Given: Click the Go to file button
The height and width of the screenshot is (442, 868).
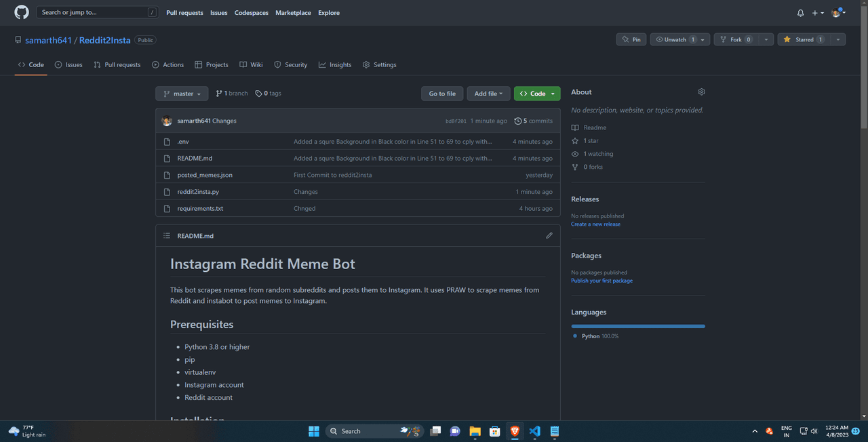Looking at the screenshot, I should [x=442, y=94].
